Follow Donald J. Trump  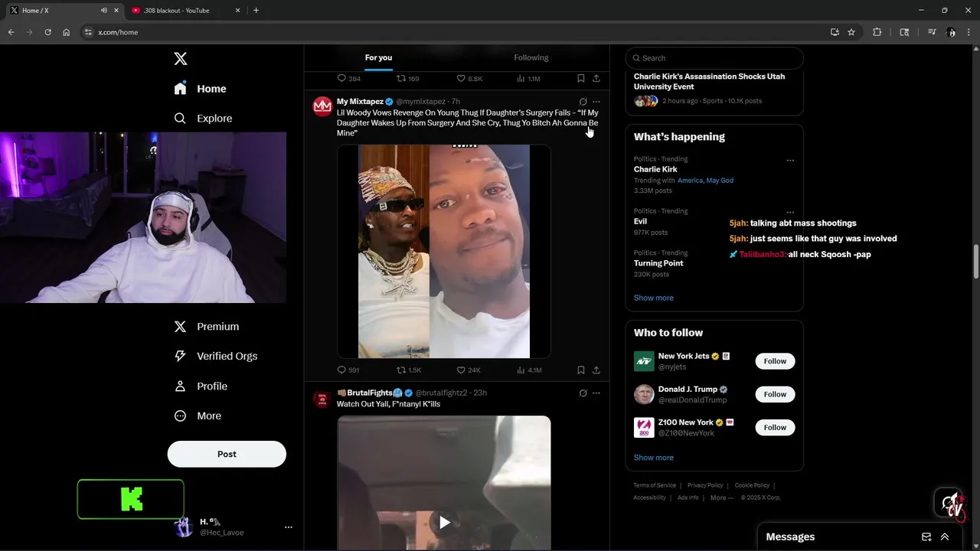(x=775, y=394)
